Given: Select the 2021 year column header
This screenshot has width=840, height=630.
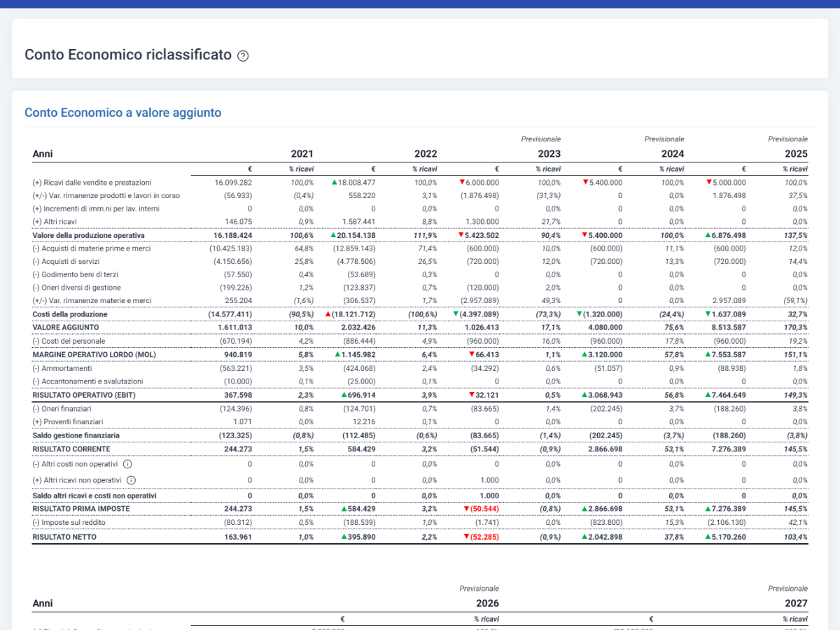Looking at the screenshot, I should [302, 154].
